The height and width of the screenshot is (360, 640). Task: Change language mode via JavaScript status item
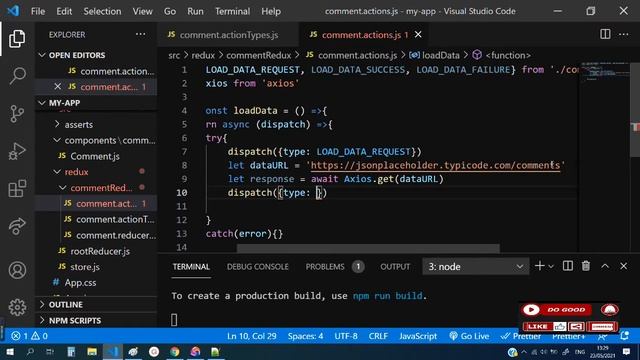click(x=418, y=336)
